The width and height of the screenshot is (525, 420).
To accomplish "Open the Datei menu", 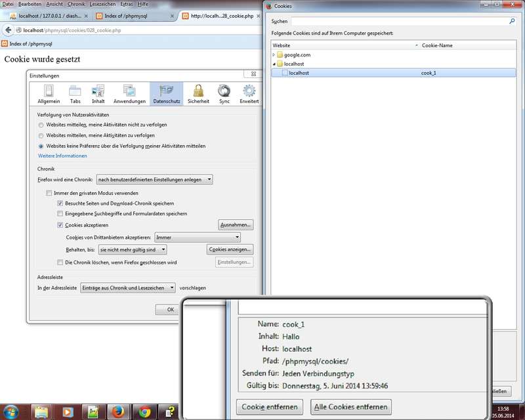I will [x=8, y=4].
